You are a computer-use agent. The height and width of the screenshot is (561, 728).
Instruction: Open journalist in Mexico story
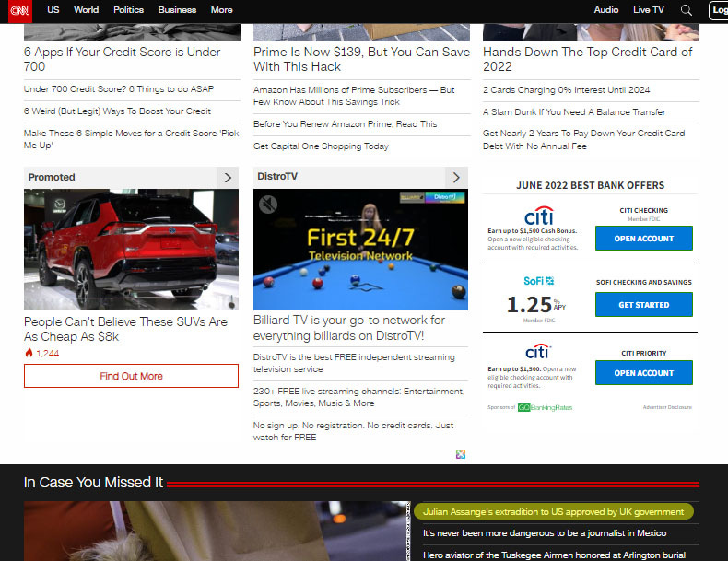pos(545,533)
